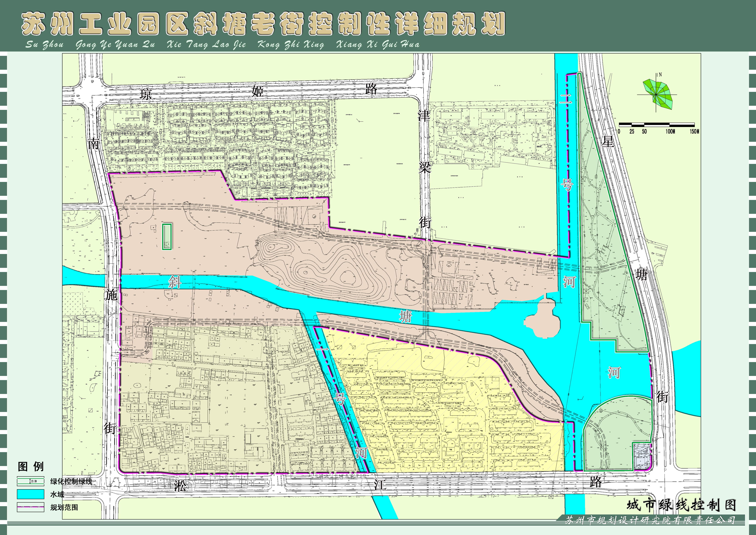The width and height of the screenshot is (756, 535).
Task: Click the 绿化控制绿线 legend text
Action: tap(71, 482)
